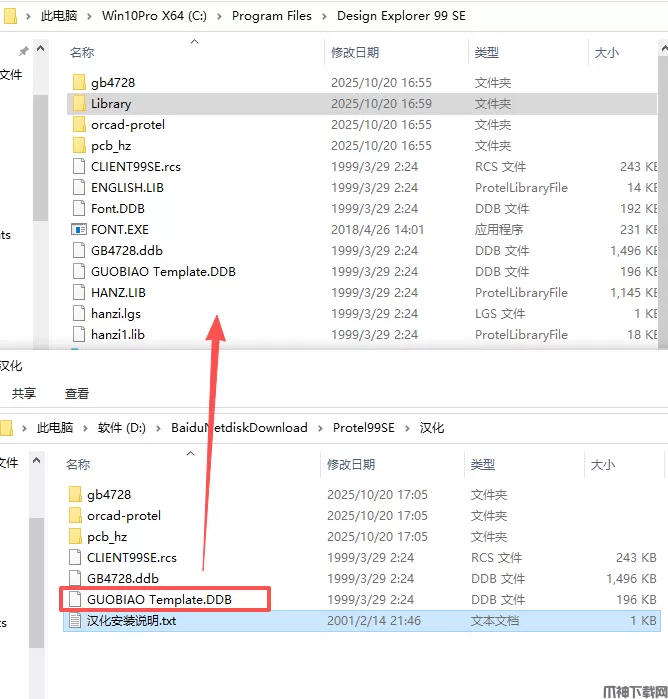Click orcad-protel folder icon in Design Explorer window
Viewport: 668px width, 699px height.
coord(79,124)
